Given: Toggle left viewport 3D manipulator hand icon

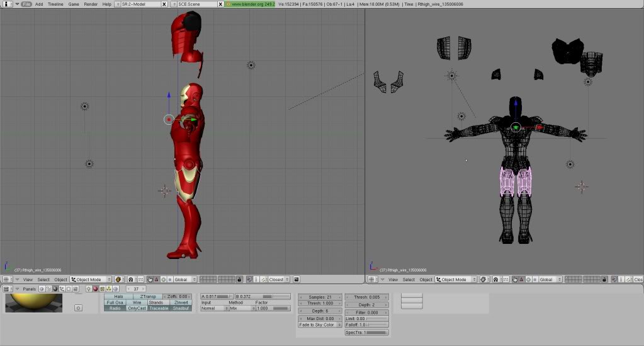Looking at the screenshot, I should (x=150, y=279).
